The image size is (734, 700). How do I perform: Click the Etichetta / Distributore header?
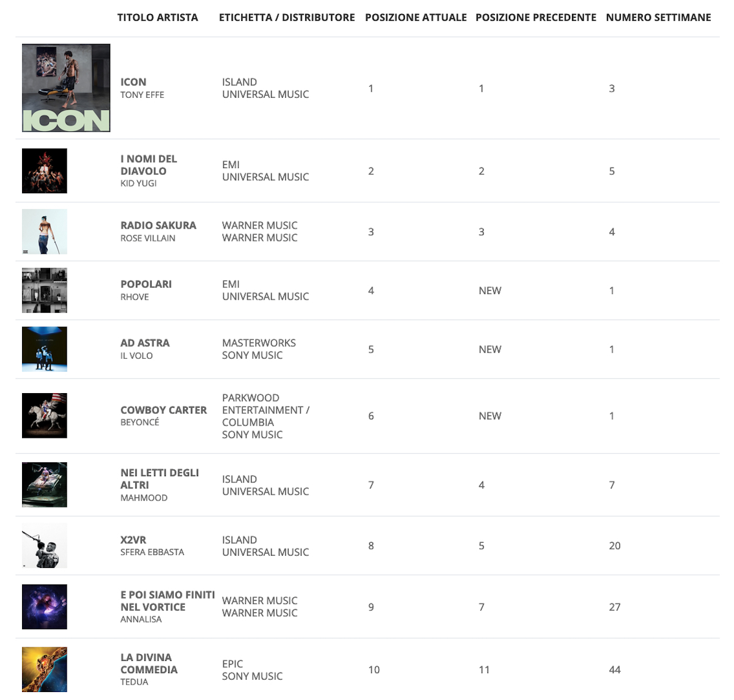pos(287,17)
